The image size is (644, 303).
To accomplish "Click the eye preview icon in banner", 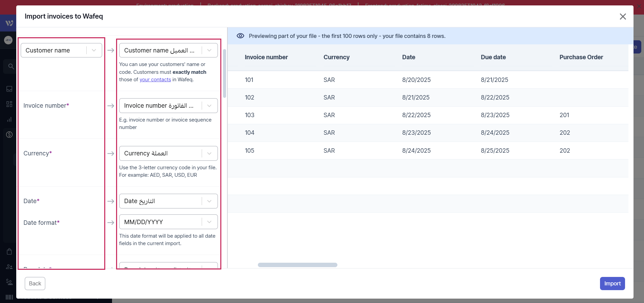I will pyautogui.click(x=240, y=36).
